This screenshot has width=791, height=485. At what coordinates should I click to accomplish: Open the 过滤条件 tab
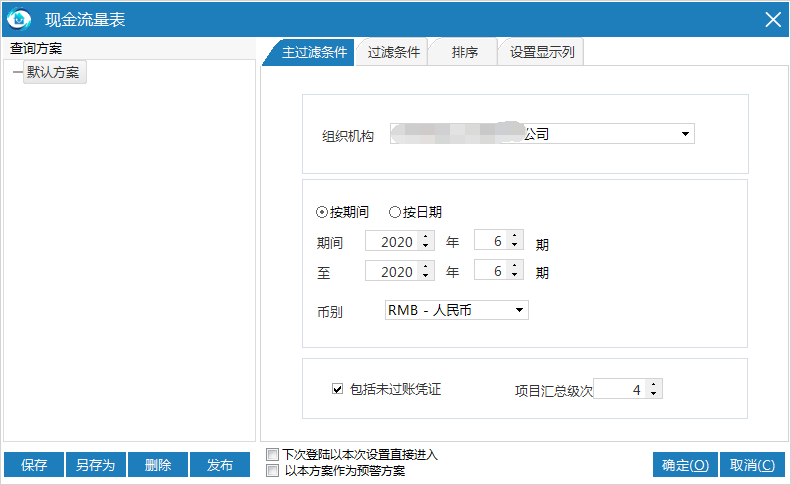click(x=393, y=52)
